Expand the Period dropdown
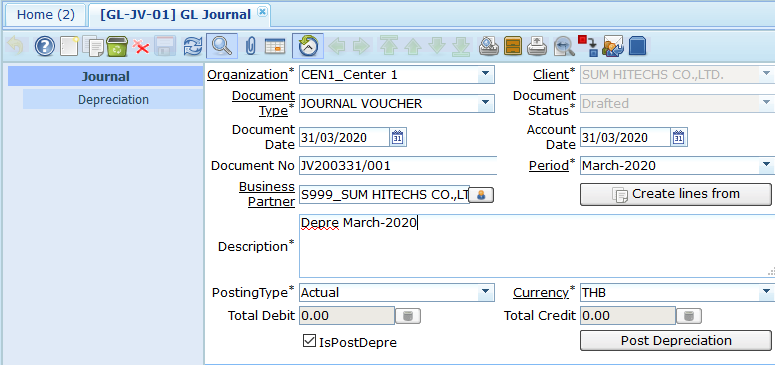 (x=767, y=165)
